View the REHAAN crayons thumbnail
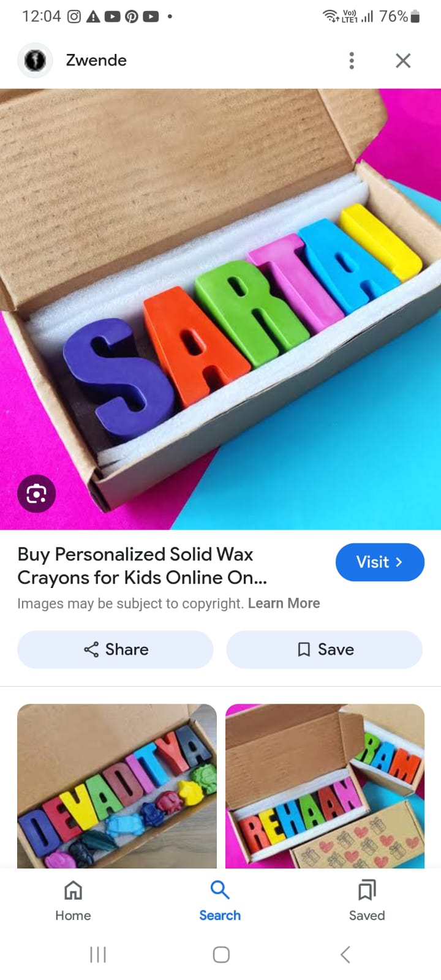Viewport: 441px width, 980px height. [x=325, y=786]
